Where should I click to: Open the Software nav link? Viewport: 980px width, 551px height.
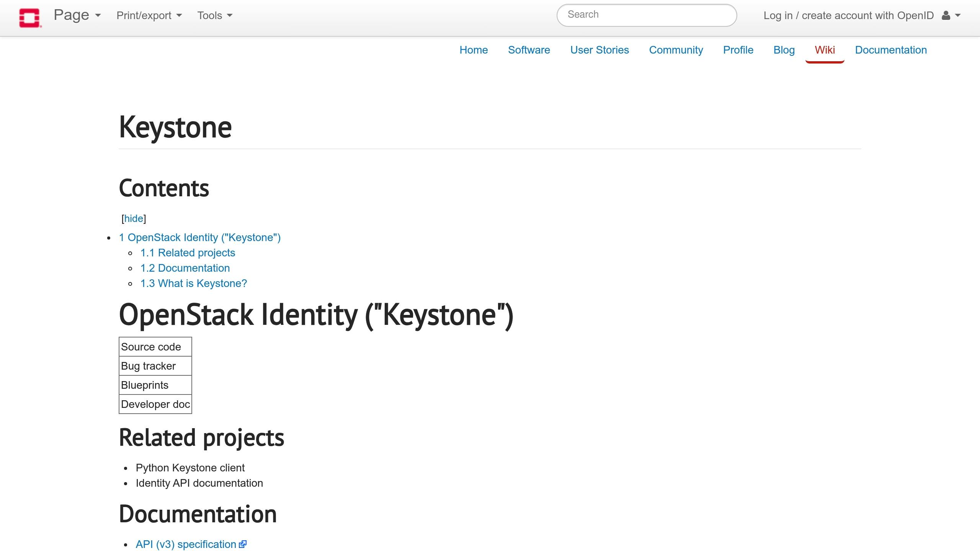coord(529,50)
